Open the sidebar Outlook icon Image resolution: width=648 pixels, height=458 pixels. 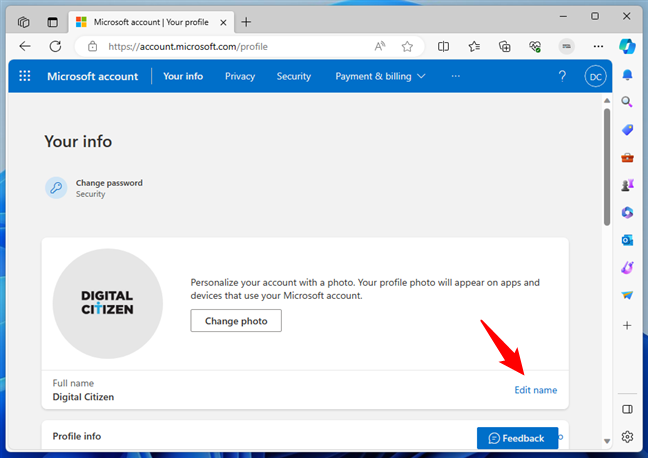(627, 240)
